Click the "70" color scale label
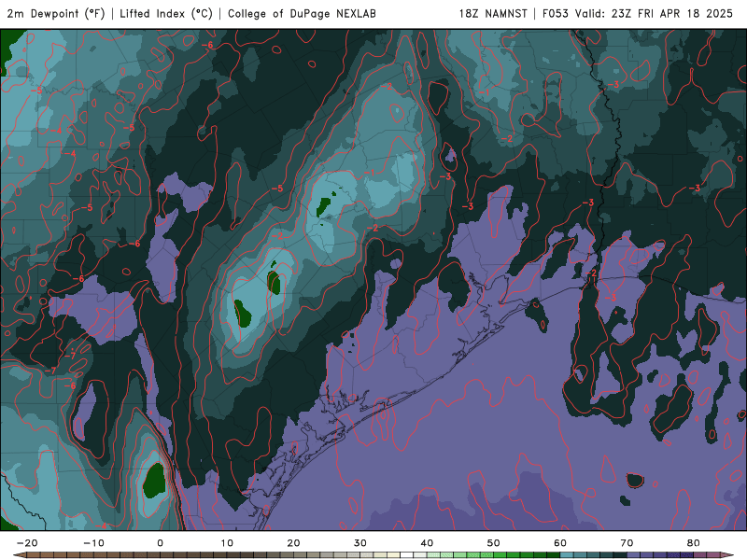The height and width of the screenshot is (560, 747). pos(627,543)
